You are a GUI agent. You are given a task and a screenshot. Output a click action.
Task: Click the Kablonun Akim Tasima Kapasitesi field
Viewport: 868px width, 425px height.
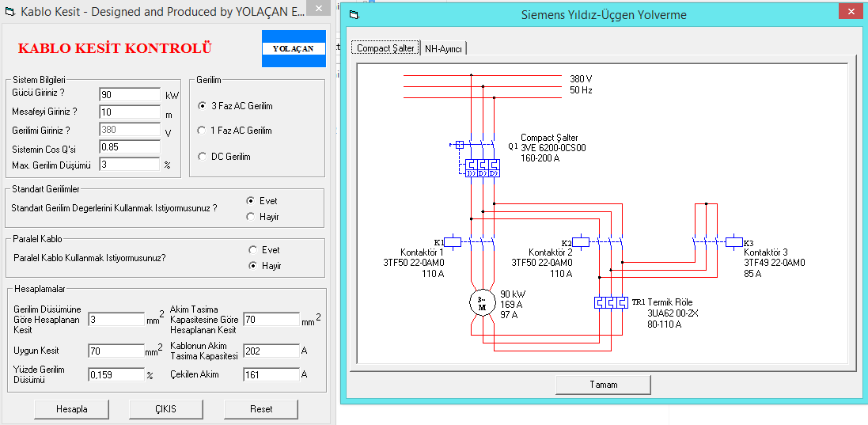[271, 351]
